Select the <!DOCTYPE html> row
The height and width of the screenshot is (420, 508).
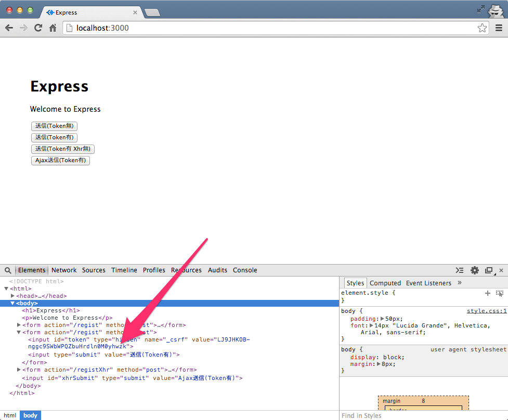(36, 281)
